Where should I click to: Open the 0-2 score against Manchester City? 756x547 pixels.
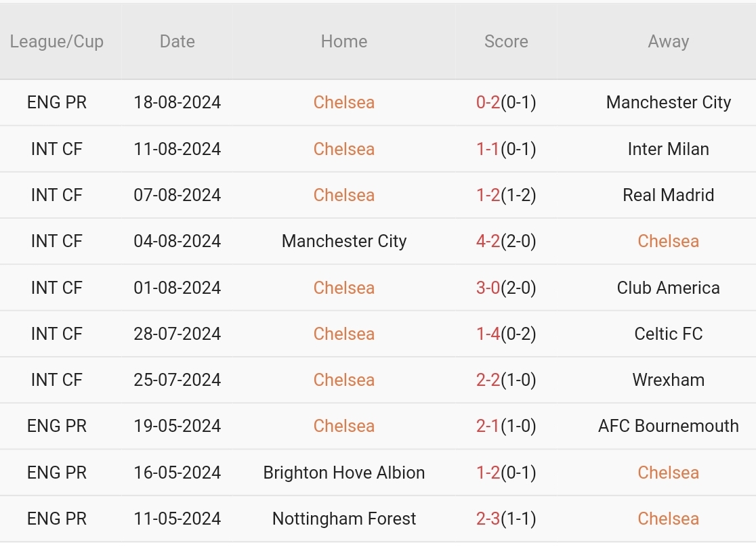point(488,102)
